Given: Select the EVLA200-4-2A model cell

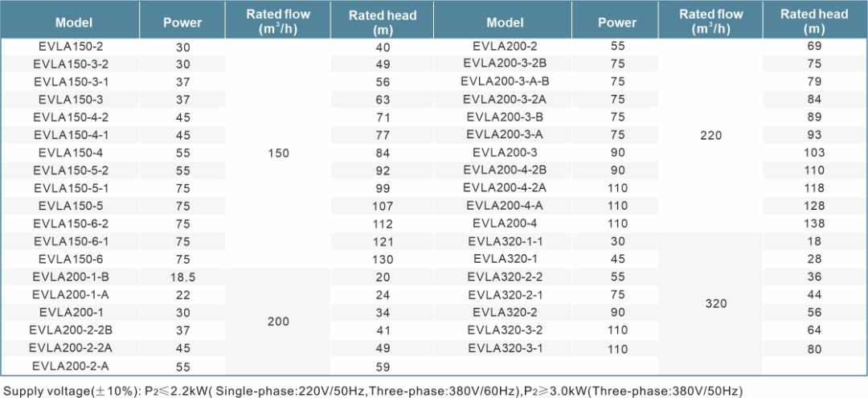Looking at the screenshot, I should point(505,188).
